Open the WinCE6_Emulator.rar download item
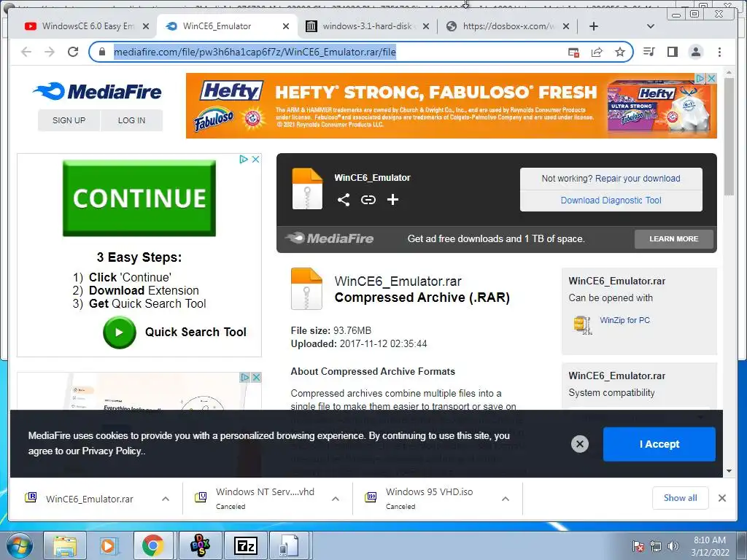The image size is (747, 560). tap(89, 499)
